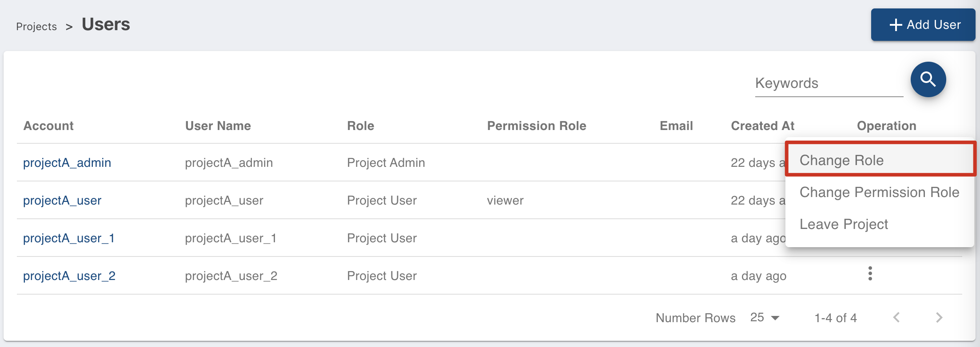980x347 pixels.
Task: Click the Project User role of projectA_user_1
Action: (x=382, y=238)
